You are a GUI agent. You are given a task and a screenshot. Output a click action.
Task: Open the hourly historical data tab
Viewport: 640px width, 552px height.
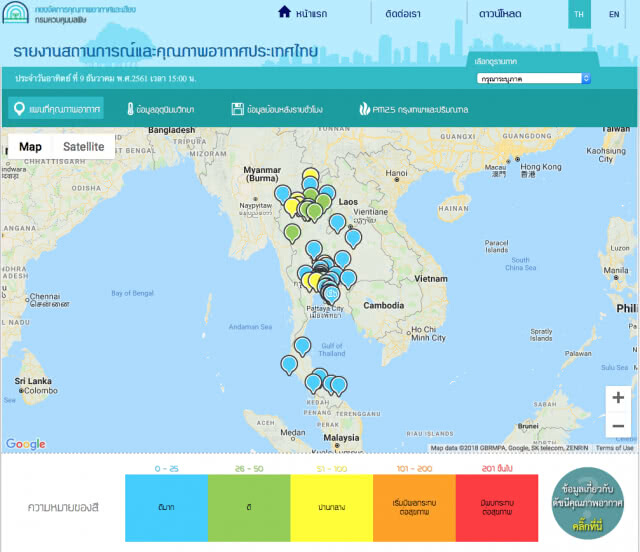coord(277,109)
